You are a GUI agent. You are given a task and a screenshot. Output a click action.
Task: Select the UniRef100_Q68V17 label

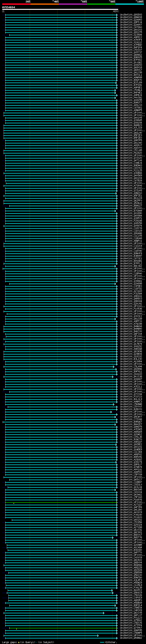[x=131, y=70]
